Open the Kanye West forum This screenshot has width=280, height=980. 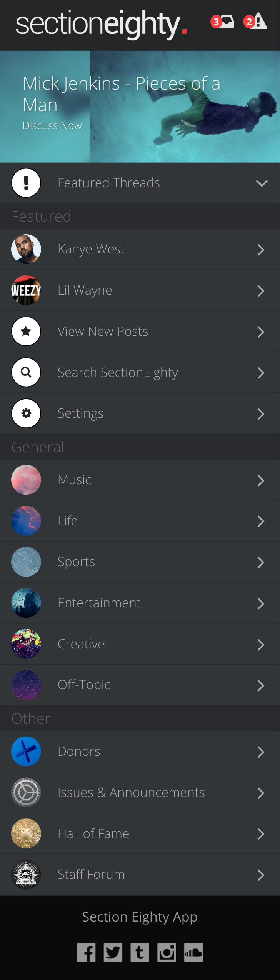point(140,249)
